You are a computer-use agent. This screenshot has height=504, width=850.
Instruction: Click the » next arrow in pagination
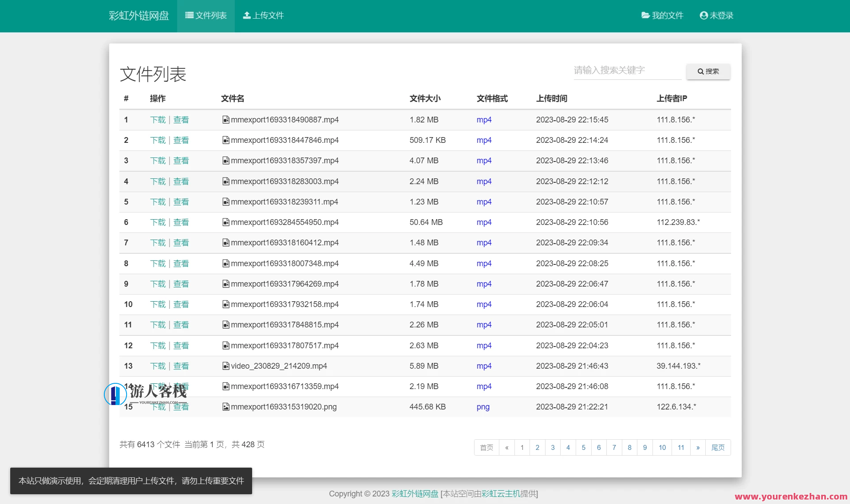point(698,448)
